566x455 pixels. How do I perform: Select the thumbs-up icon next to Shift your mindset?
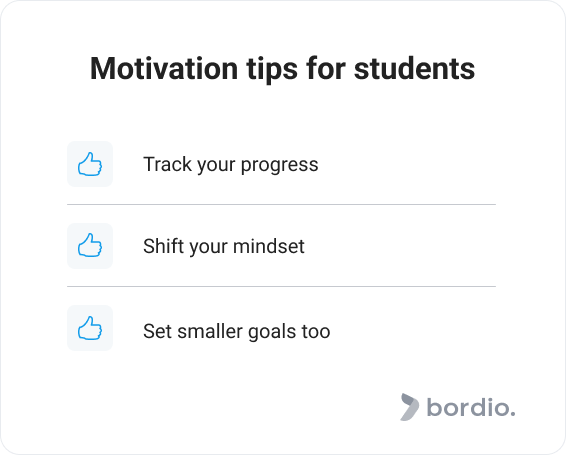click(x=90, y=246)
